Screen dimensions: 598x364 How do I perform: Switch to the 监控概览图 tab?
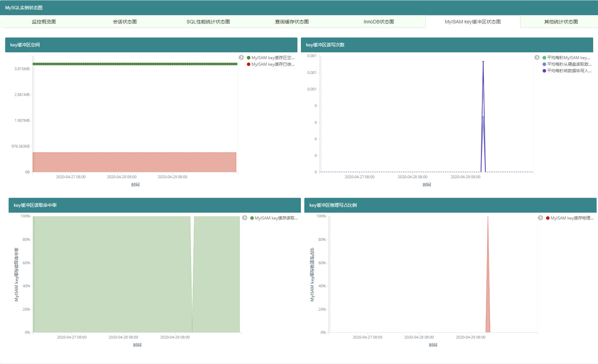tap(44, 22)
